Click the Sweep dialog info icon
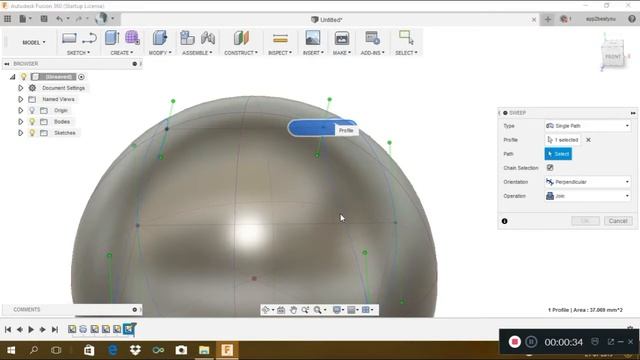The image size is (640, 360). (x=504, y=221)
